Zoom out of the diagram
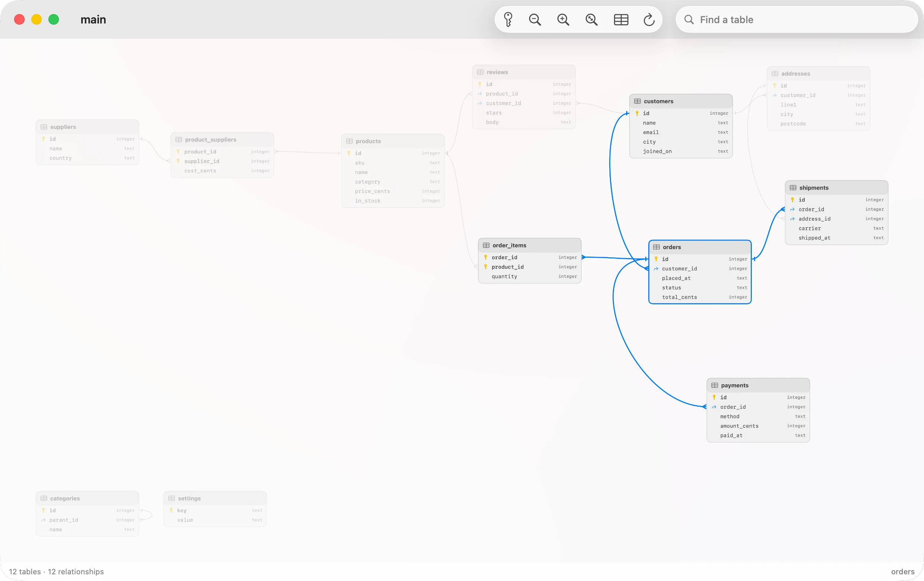The height and width of the screenshot is (581, 924). click(x=535, y=20)
